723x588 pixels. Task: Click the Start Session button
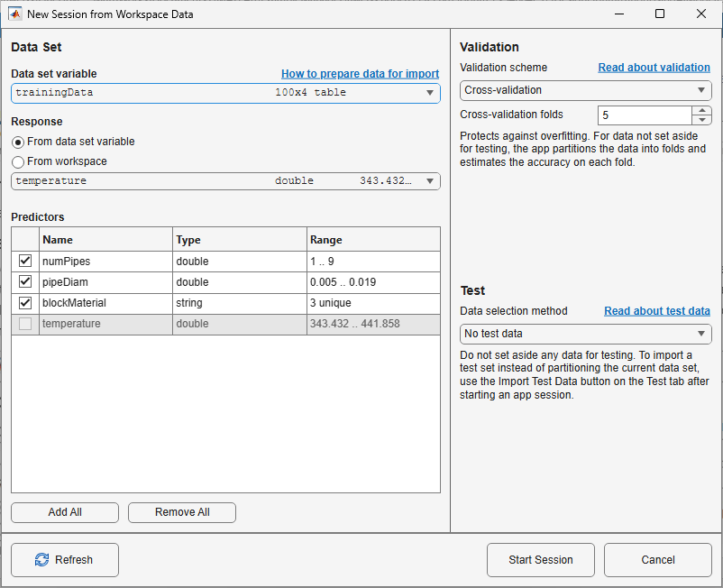(540, 559)
